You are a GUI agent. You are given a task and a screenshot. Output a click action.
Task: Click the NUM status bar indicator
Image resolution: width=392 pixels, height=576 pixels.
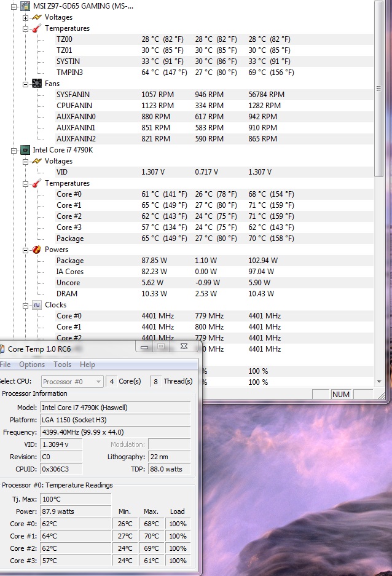coord(340,395)
